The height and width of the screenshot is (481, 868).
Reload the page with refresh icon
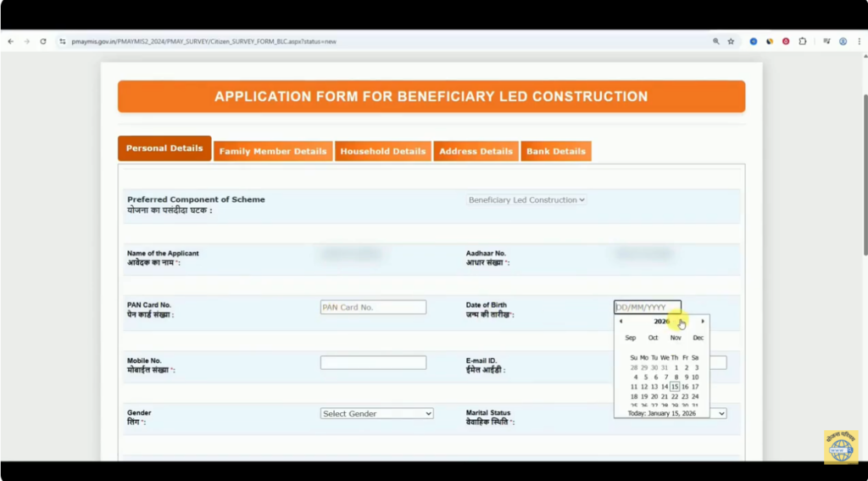43,42
